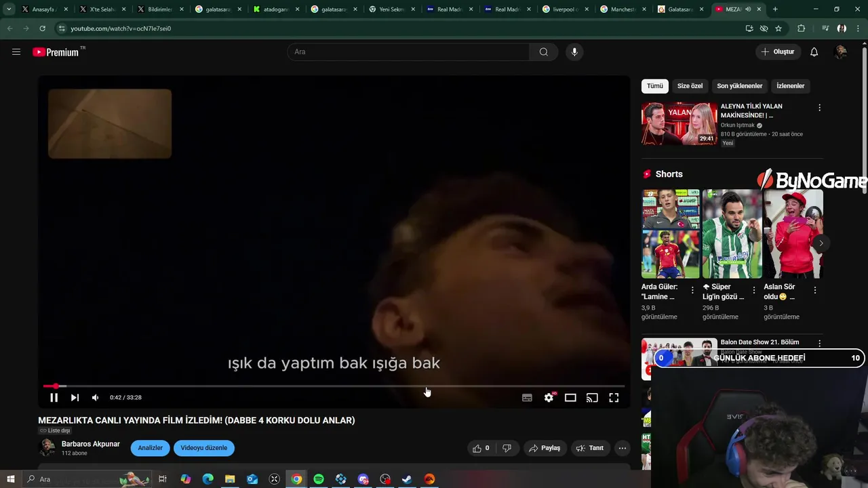This screenshot has height=488, width=868.
Task: Select the Tümü filter chip
Action: click(x=655, y=86)
